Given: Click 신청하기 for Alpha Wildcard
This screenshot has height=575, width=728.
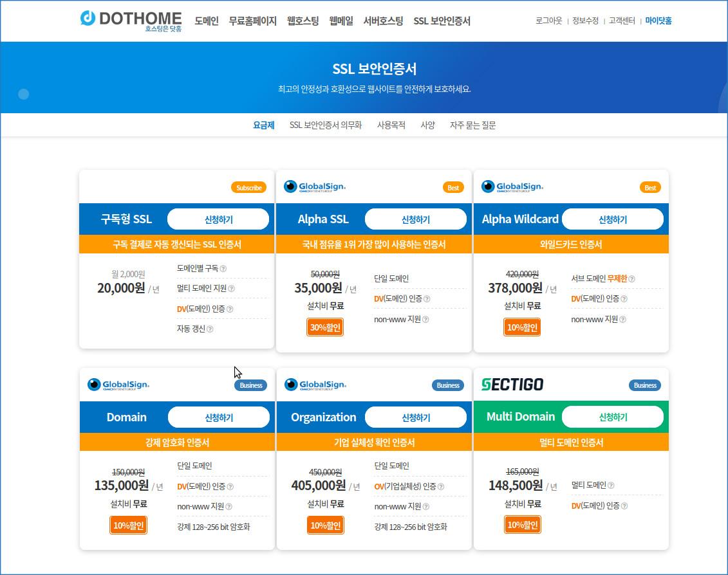Looking at the screenshot, I should 612,219.
